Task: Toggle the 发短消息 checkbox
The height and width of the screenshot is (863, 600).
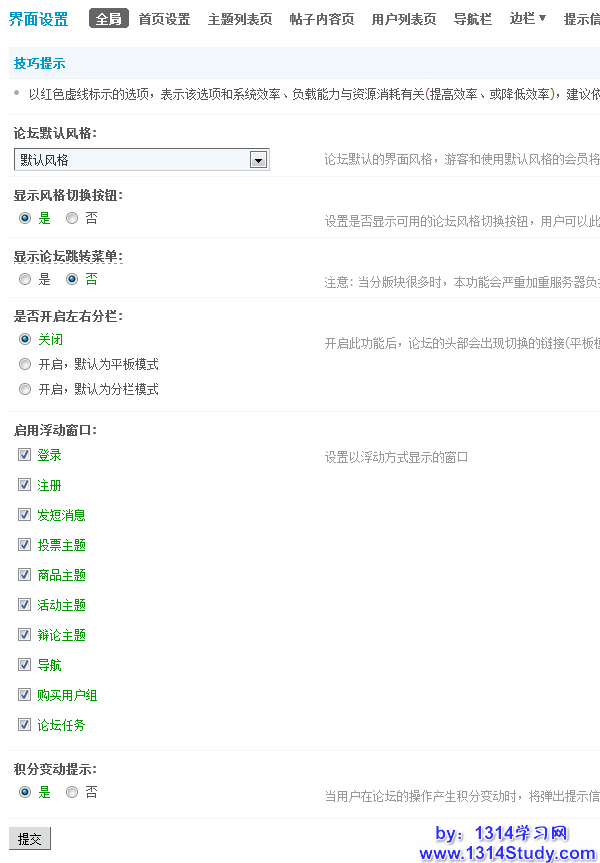Action: click(x=25, y=515)
